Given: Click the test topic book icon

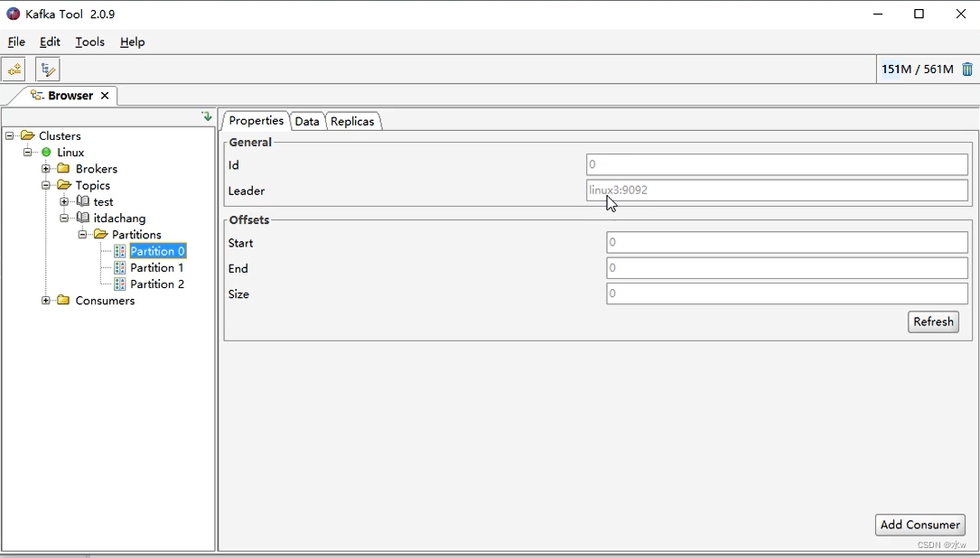Looking at the screenshot, I should coord(82,201).
